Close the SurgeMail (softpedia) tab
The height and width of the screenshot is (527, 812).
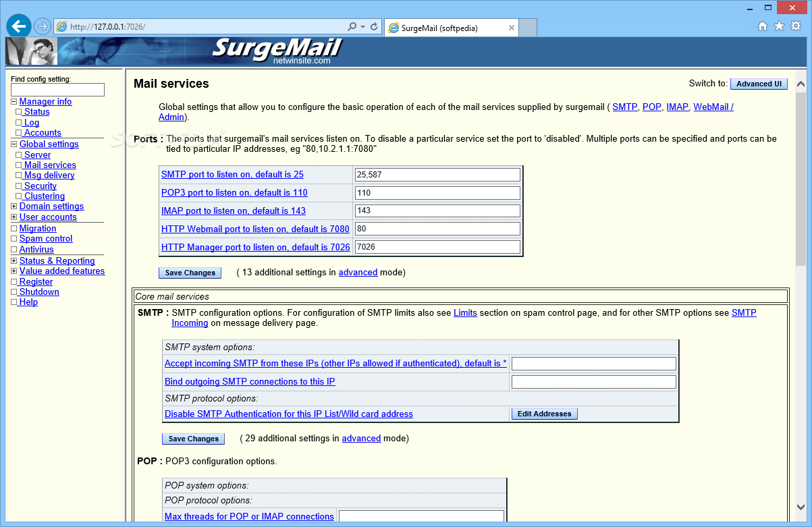(x=512, y=28)
